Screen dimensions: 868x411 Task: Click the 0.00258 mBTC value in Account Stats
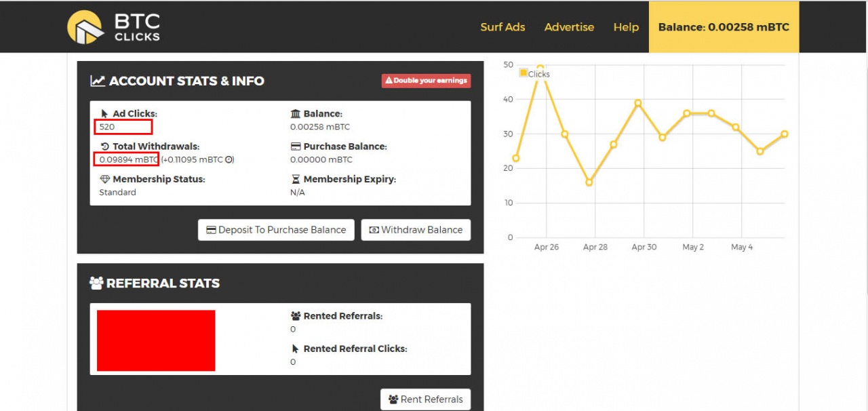320,127
